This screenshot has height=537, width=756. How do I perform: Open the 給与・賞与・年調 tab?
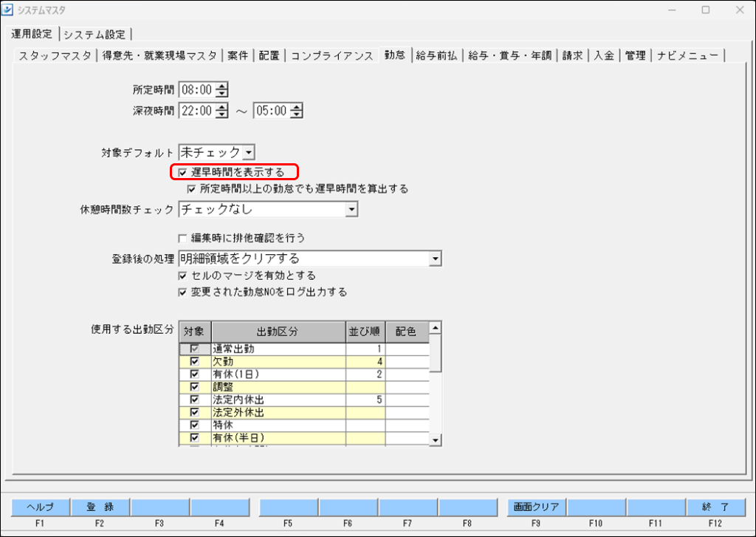pos(509,55)
